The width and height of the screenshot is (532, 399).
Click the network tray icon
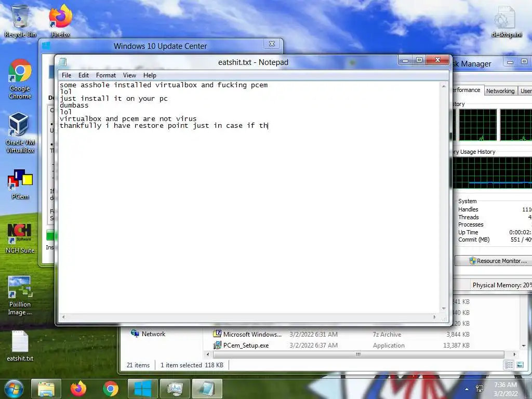480,389
